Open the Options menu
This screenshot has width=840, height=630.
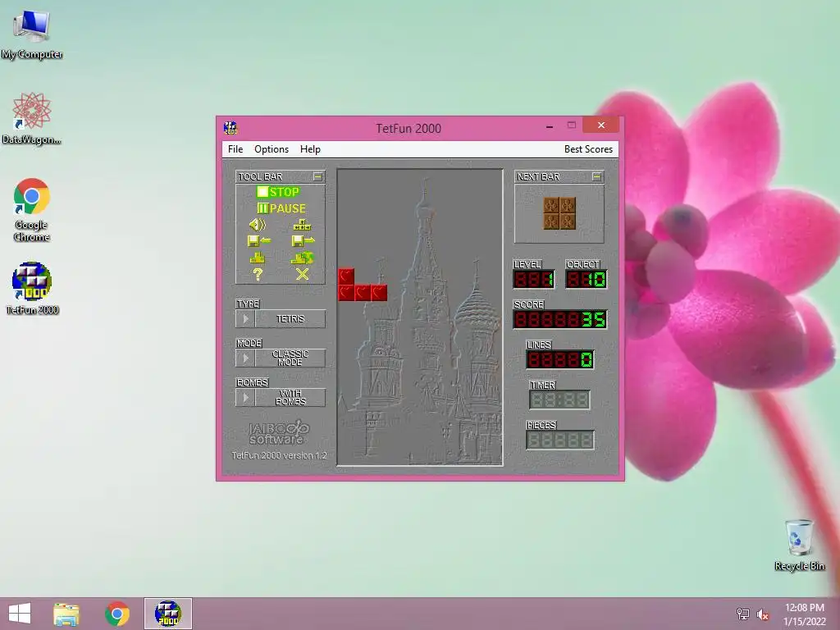point(271,149)
